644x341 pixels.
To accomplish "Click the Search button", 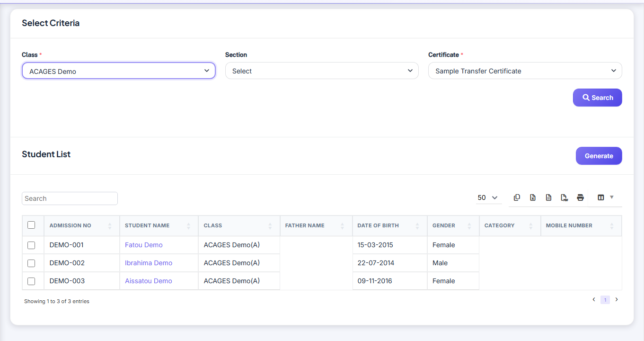I will [598, 98].
